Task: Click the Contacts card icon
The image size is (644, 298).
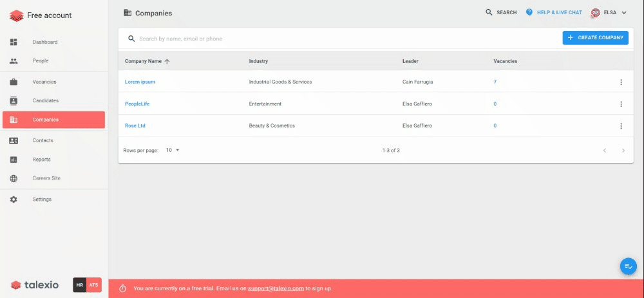Action: (14, 140)
